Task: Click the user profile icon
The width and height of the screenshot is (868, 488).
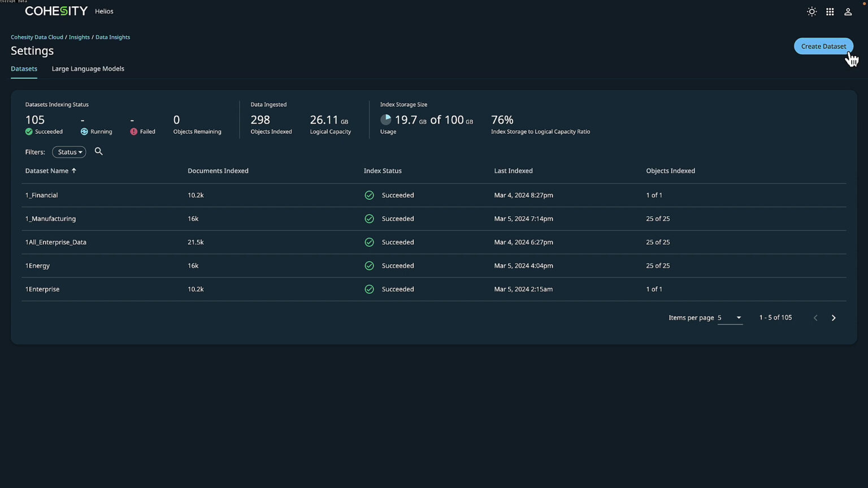Action: pyautogui.click(x=848, y=11)
